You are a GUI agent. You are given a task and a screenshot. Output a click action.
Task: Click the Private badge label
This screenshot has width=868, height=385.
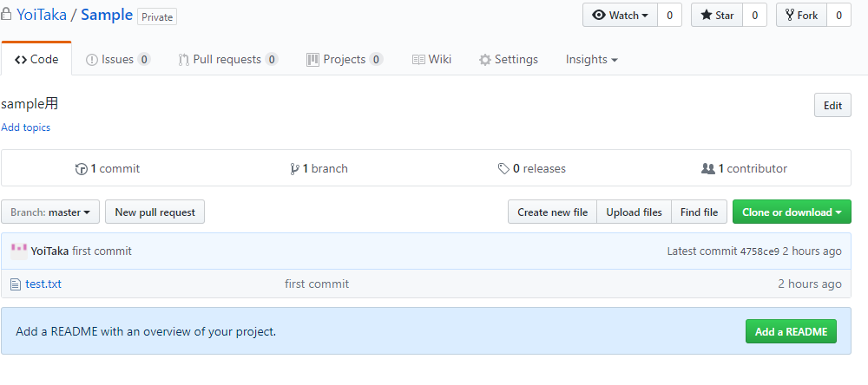(x=157, y=17)
